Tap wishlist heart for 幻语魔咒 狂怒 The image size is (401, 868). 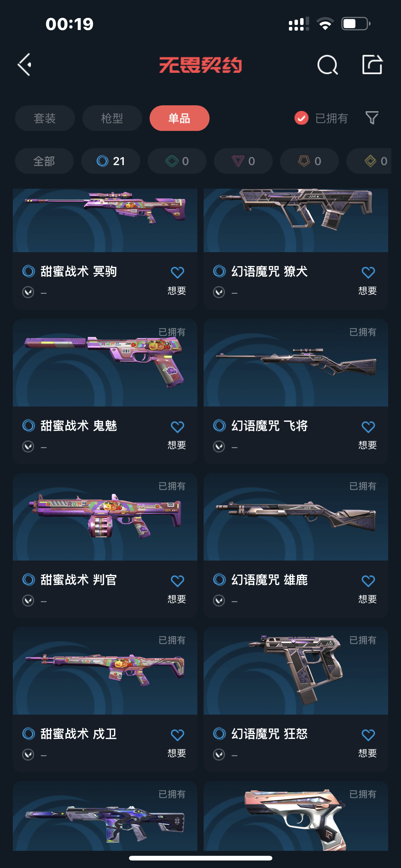(368, 735)
